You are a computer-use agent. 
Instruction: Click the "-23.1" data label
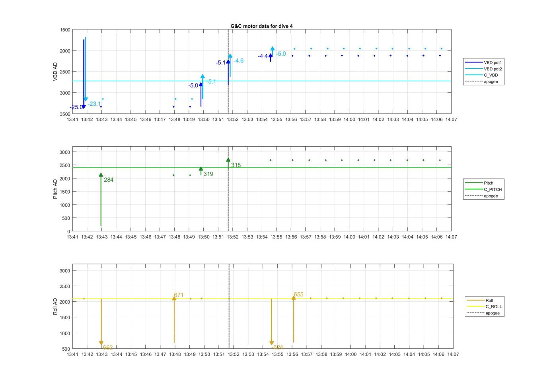94,104
